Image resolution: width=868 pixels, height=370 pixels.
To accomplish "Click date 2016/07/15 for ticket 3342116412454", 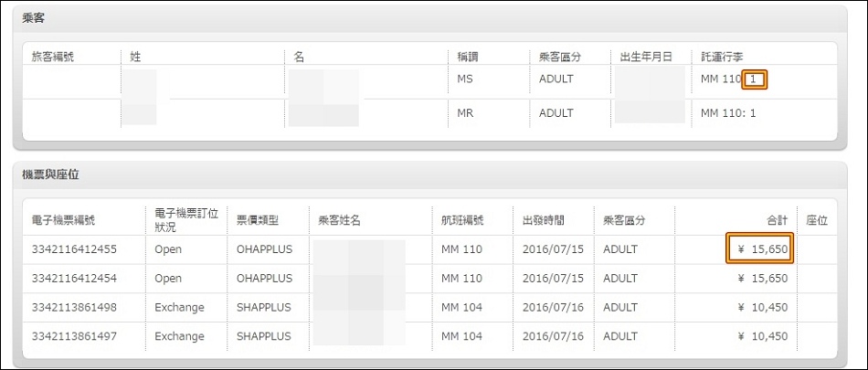I will point(553,279).
